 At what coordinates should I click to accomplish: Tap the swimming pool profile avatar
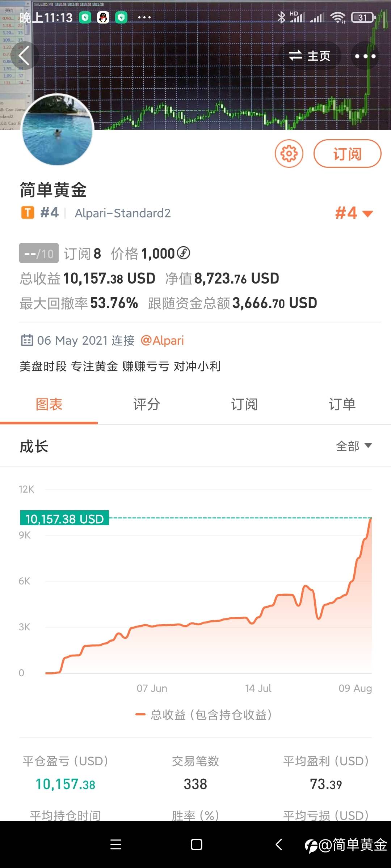click(57, 130)
